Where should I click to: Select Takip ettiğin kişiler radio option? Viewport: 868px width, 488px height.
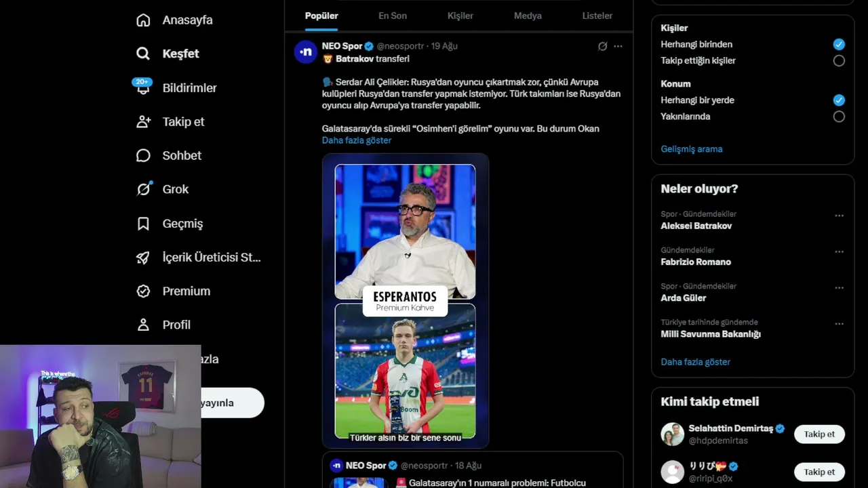839,60
